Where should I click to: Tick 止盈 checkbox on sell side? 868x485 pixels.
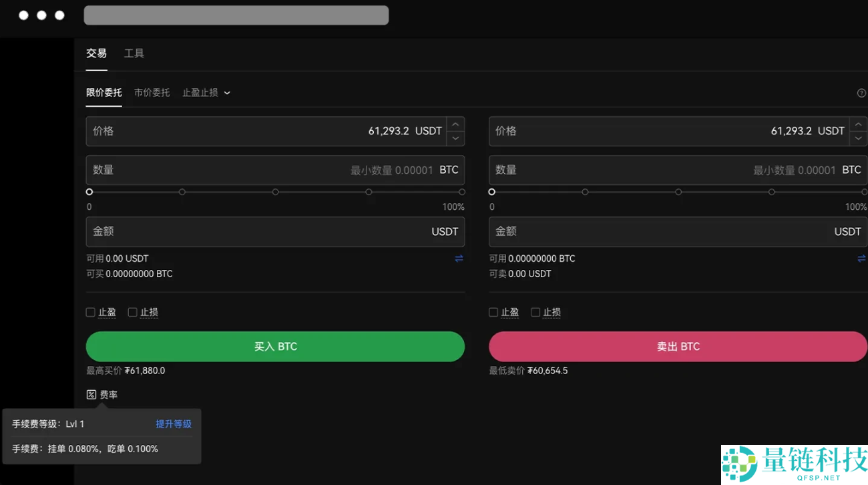pos(493,312)
